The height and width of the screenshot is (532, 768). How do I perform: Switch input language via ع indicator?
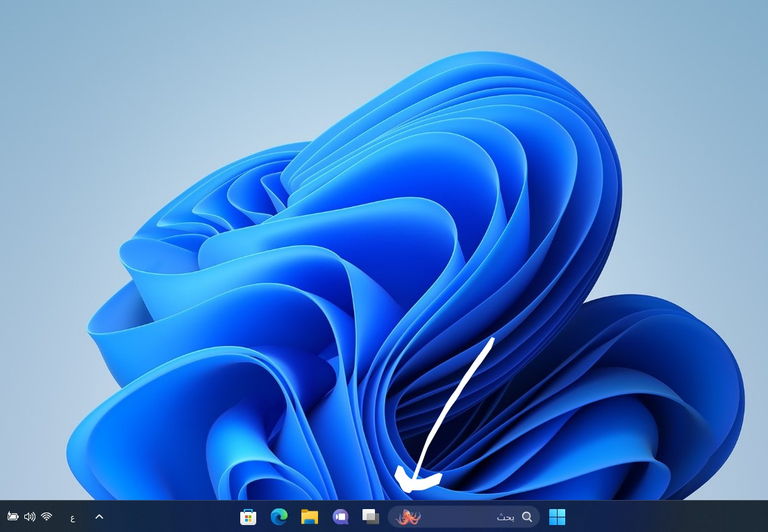click(x=73, y=518)
